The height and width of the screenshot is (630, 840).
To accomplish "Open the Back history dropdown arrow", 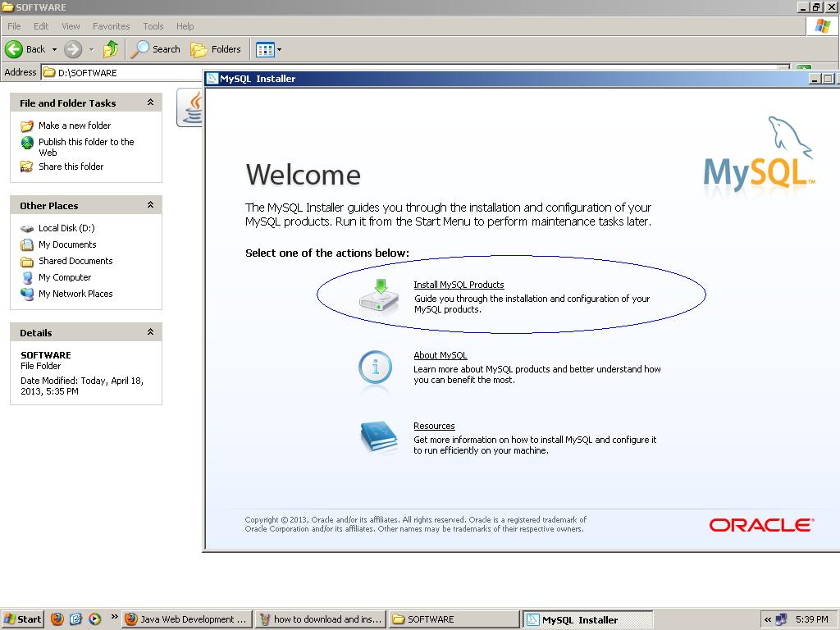I will (x=54, y=50).
